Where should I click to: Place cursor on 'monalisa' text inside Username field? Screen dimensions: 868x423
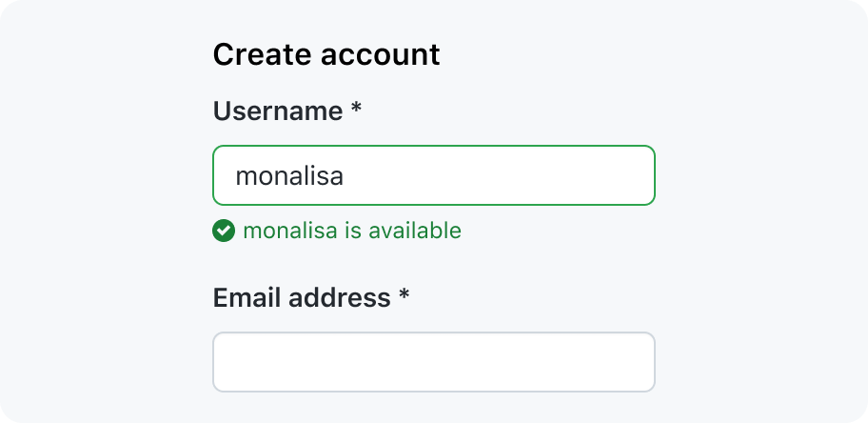(x=289, y=176)
